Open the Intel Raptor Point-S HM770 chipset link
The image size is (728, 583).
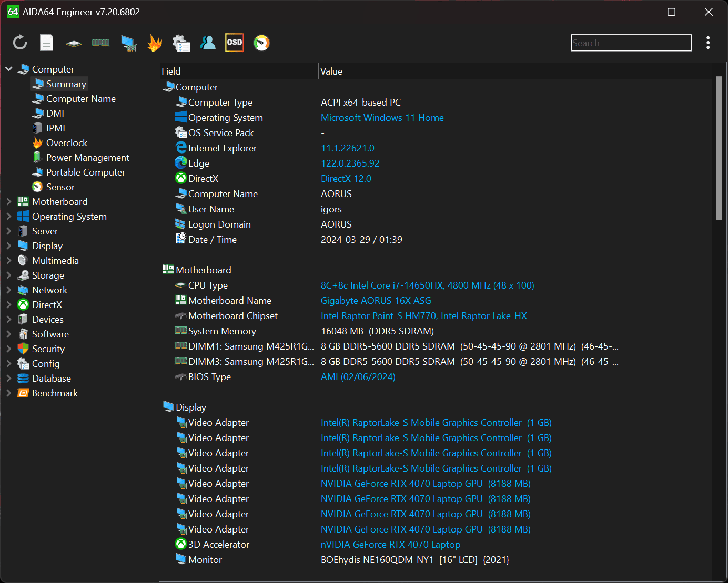point(424,316)
